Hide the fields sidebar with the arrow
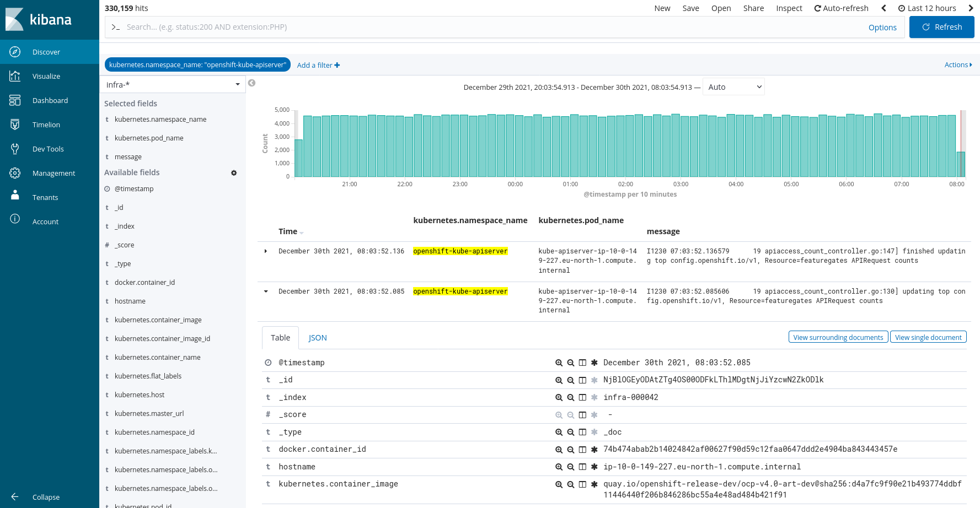Viewport: 980px width, 508px height. 251,83
